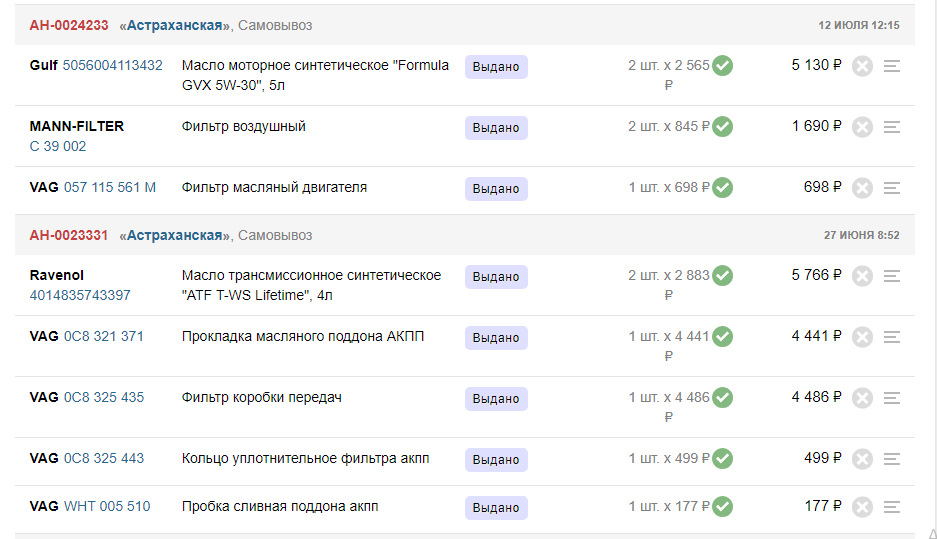Open menu icon for Ravenol row
The width and height of the screenshot is (937, 539).
coord(892,275)
